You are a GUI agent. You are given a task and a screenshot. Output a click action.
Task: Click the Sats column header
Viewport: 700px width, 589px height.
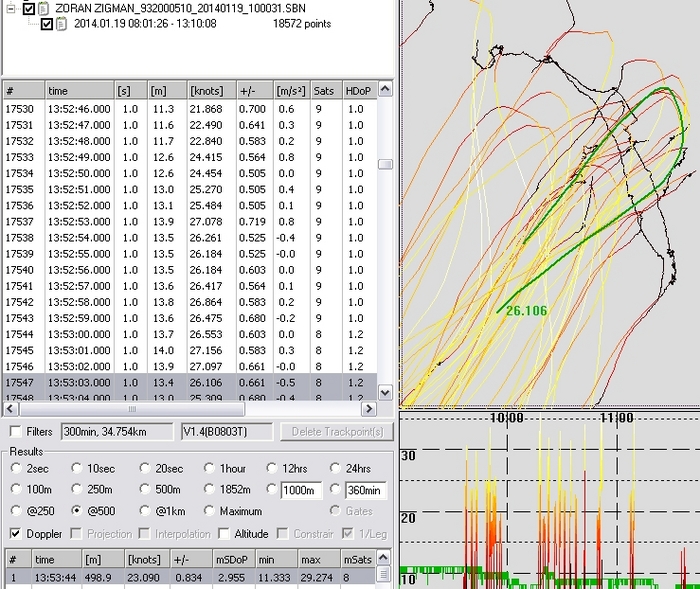pyautogui.click(x=325, y=90)
